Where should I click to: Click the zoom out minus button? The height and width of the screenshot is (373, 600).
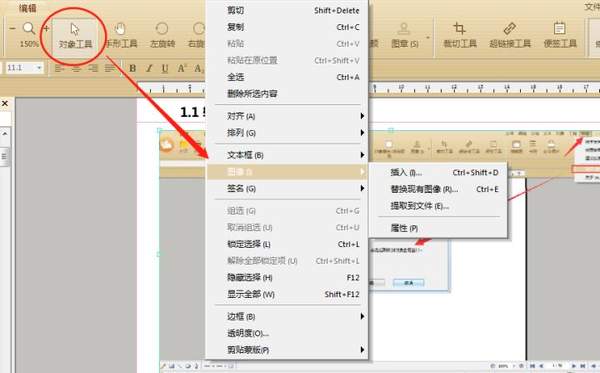coord(12,28)
